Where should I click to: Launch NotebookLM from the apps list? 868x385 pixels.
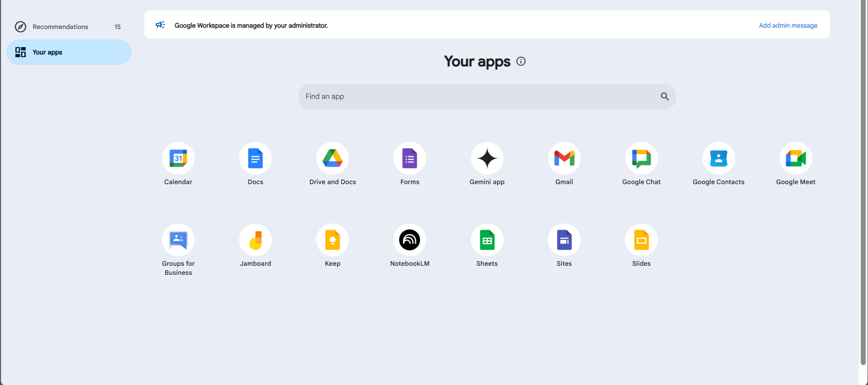click(410, 240)
